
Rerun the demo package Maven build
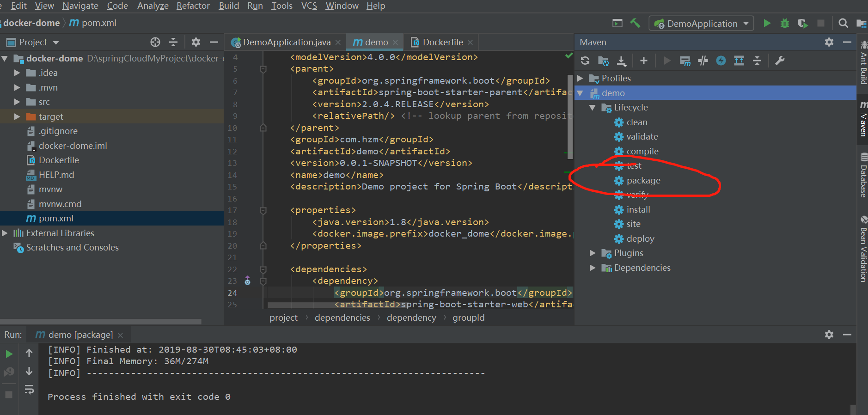[9, 354]
